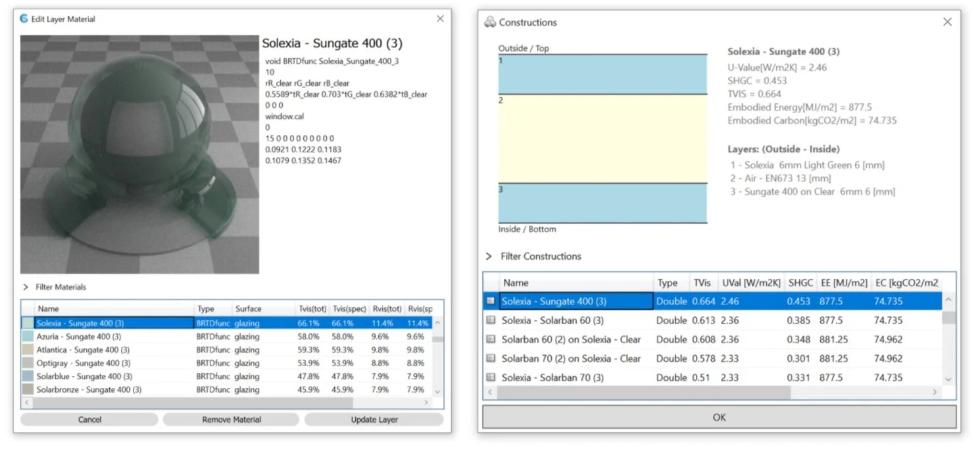This screenshot has width=980, height=457.
Task: Select Solexia - Sungate 400 (3) construction name
Action: point(554,301)
